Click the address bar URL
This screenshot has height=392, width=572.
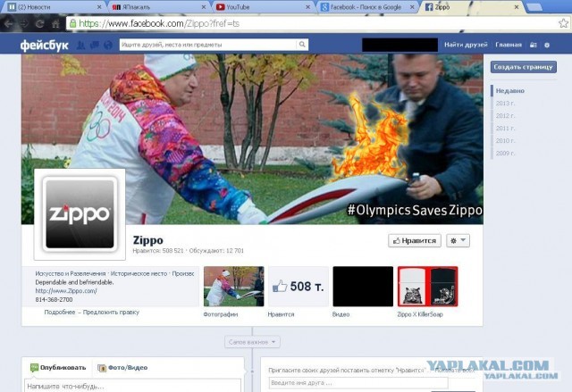(159, 24)
